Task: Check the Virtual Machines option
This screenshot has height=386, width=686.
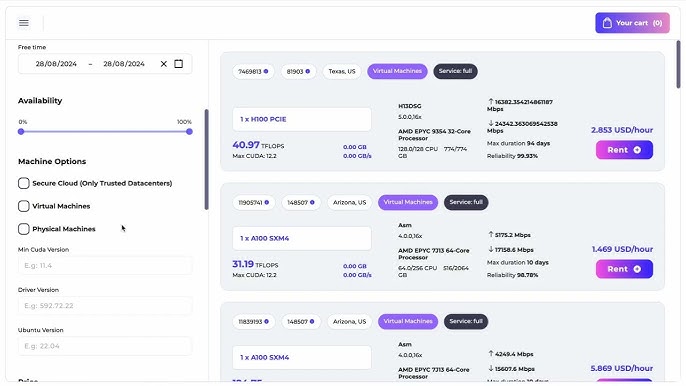Action: click(24, 206)
